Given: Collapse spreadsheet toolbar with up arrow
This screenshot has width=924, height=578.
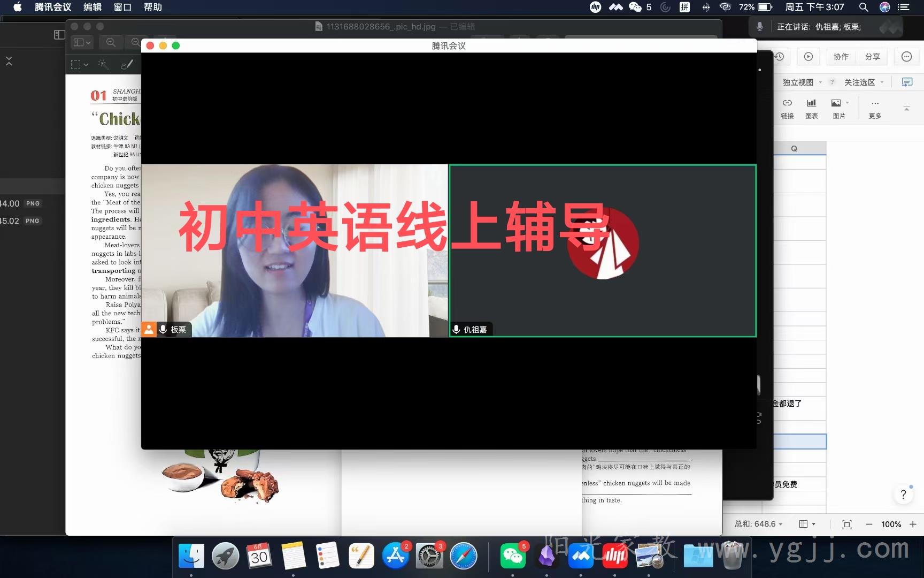Looking at the screenshot, I should click(906, 109).
